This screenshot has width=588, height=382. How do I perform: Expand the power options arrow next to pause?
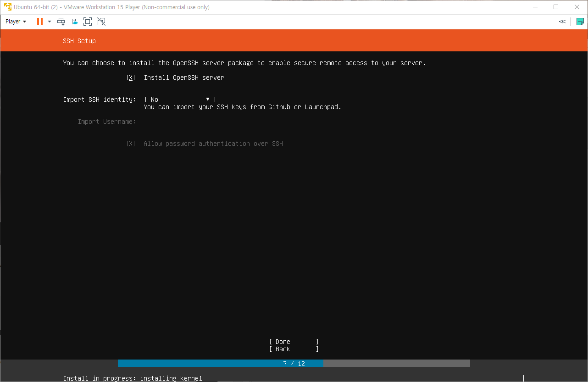click(50, 22)
